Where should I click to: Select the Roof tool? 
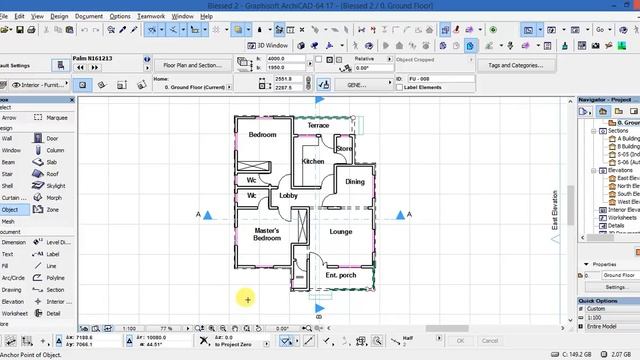46,174
